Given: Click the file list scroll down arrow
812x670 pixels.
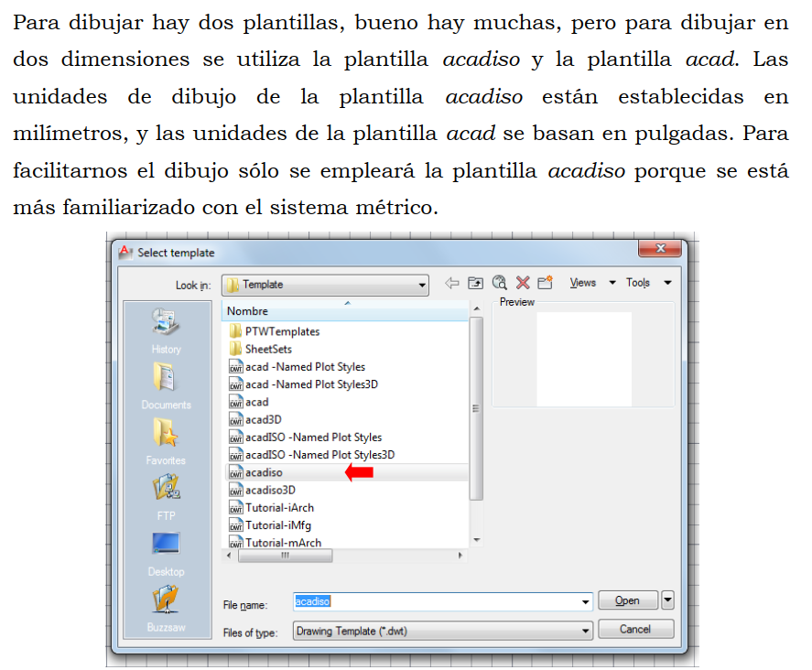Looking at the screenshot, I should pos(476,540).
